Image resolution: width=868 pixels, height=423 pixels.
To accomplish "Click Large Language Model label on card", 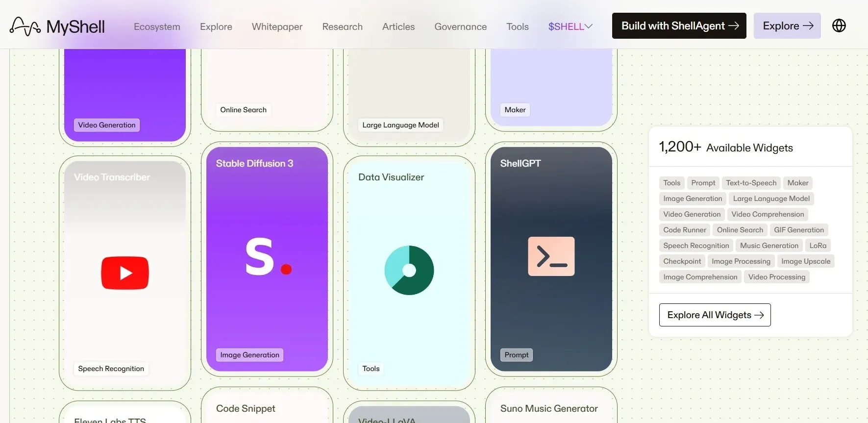I will coord(401,125).
